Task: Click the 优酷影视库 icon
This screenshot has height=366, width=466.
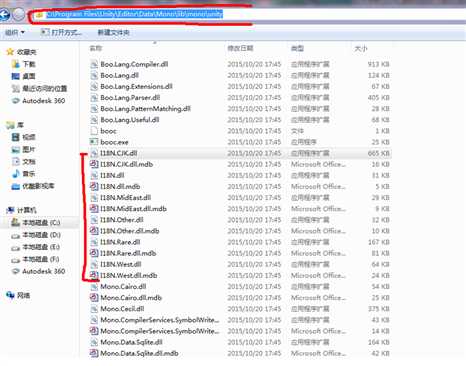Action: tap(16, 186)
